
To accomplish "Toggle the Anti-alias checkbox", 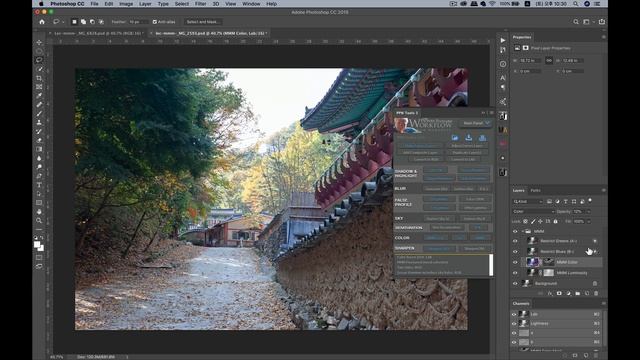I will [155, 22].
